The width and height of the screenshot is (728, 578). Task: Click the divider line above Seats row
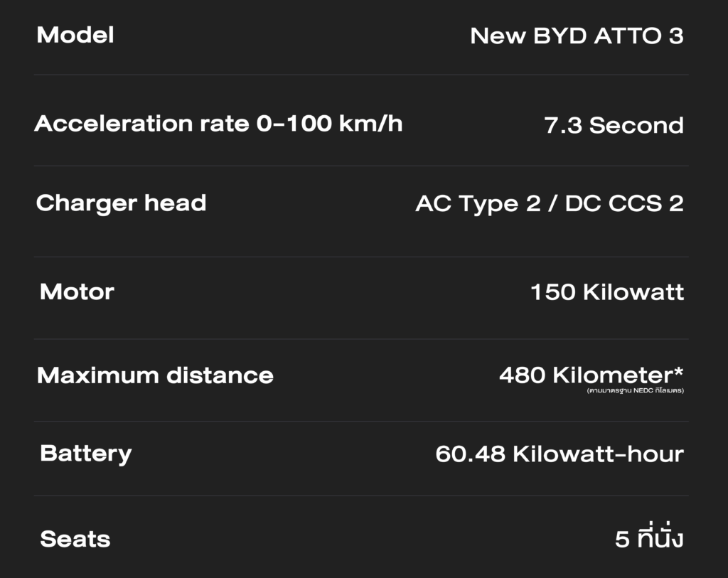tap(361, 496)
